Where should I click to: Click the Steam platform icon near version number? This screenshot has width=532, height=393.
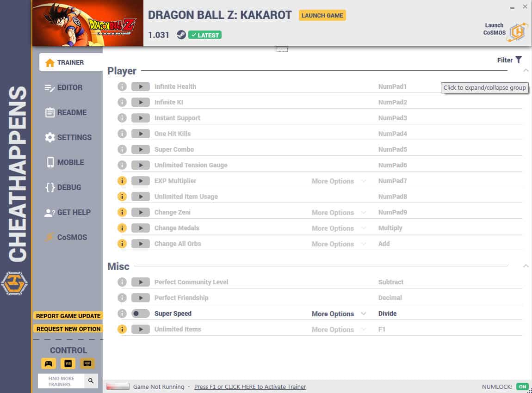pyautogui.click(x=181, y=35)
